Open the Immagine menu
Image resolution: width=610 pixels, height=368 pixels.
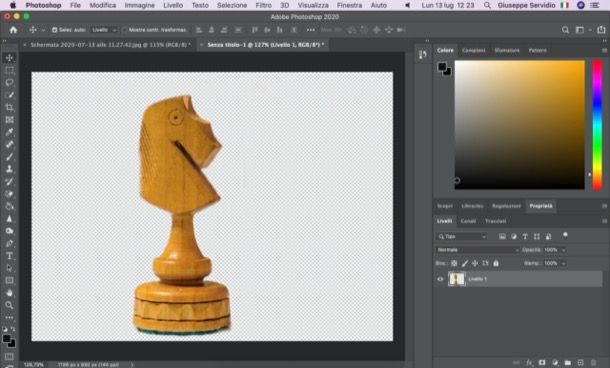139,5
